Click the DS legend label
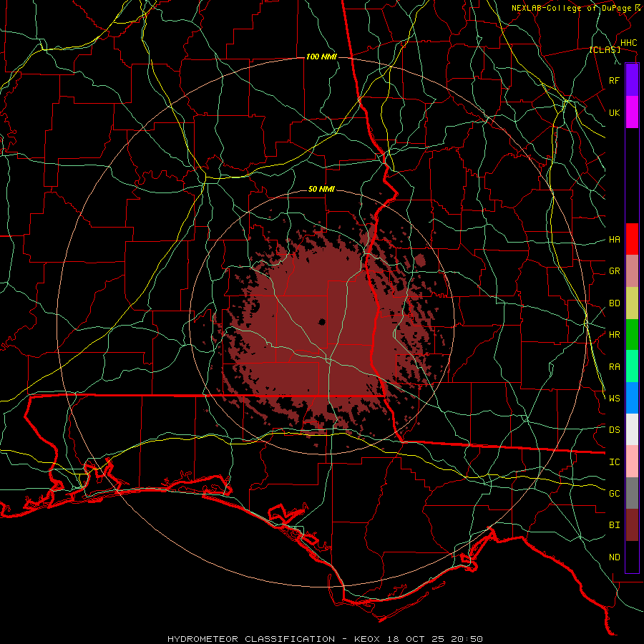 614,430
